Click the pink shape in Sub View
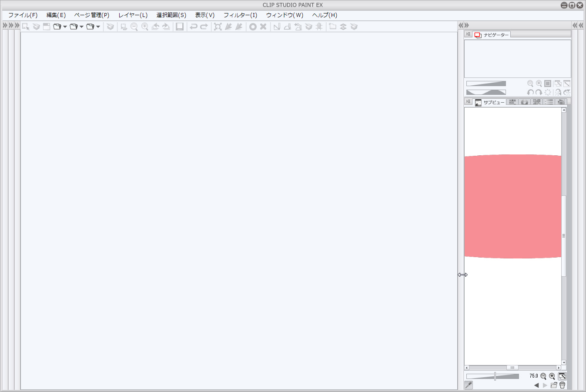This screenshot has width=586, height=392. click(512, 206)
